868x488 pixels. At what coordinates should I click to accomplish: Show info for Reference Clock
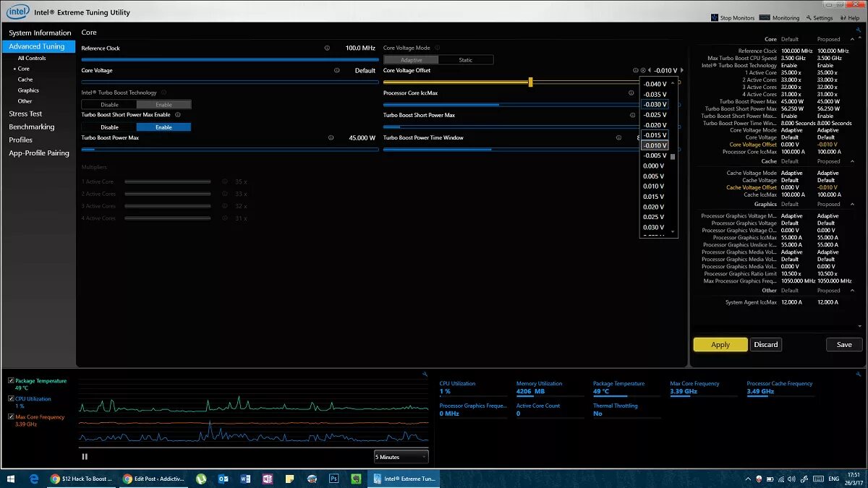pyautogui.click(x=327, y=48)
